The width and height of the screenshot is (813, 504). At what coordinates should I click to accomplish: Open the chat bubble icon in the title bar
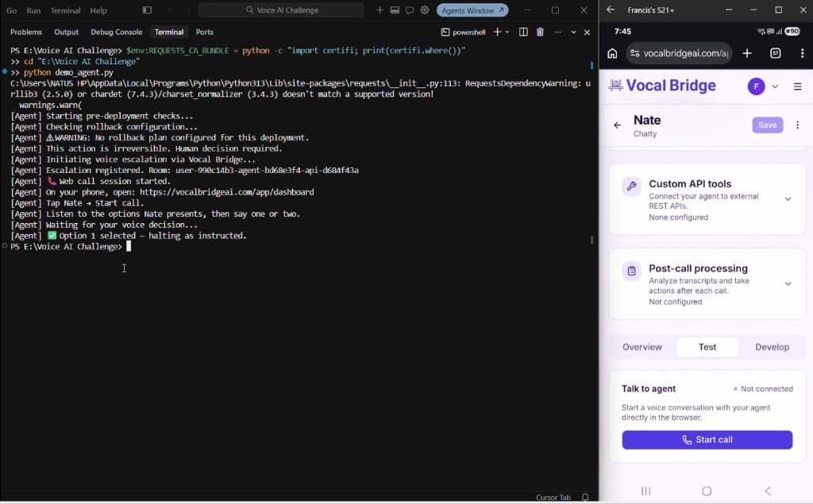pos(410,10)
